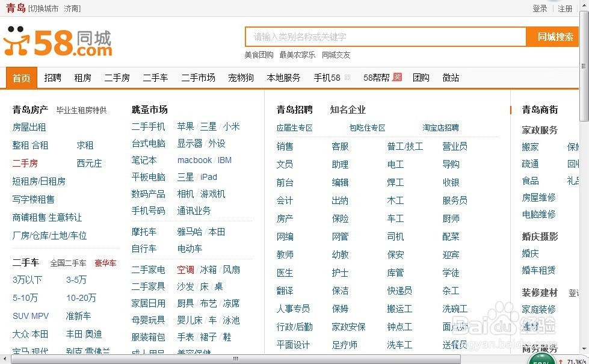This screenshot has width=589, height=364.
Task: Open the 二手房 navigation tab
Action: point(117,78)
